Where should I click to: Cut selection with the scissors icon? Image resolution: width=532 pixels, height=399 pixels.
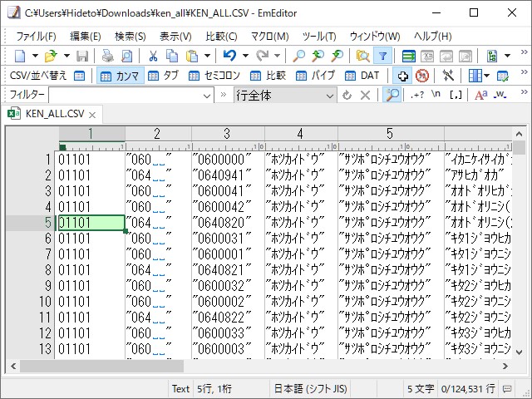pos(153,56)
